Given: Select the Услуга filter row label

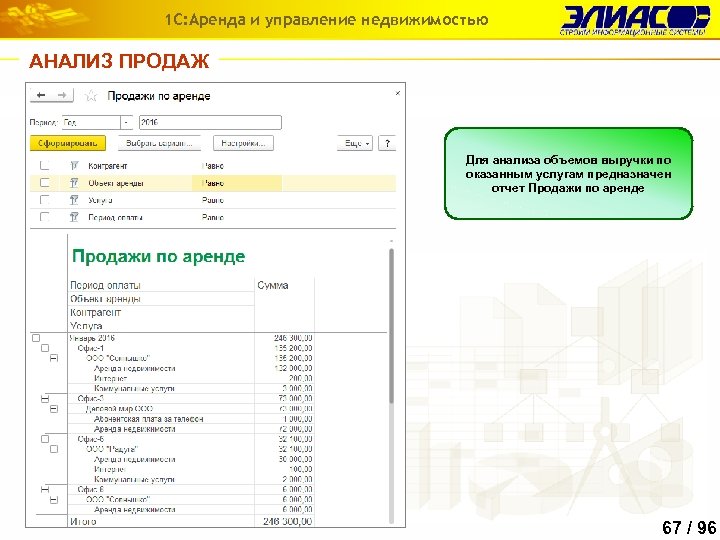Looking at the screenshot, I should point(100,200).
